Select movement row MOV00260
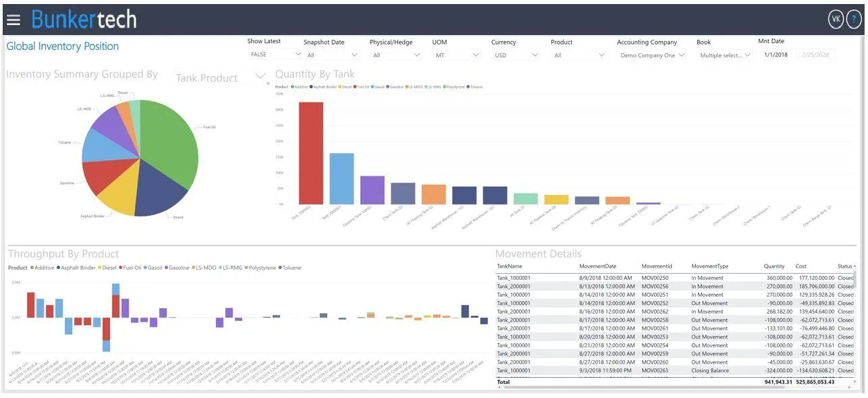This screenshot has height=398, width=868. click(675, 362)
